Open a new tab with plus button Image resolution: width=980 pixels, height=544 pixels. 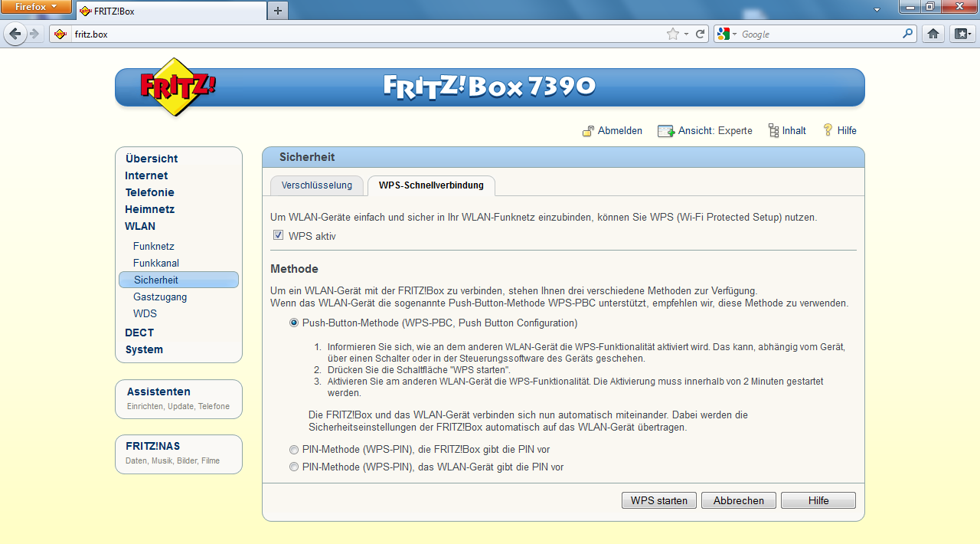[x=278, y=11]
